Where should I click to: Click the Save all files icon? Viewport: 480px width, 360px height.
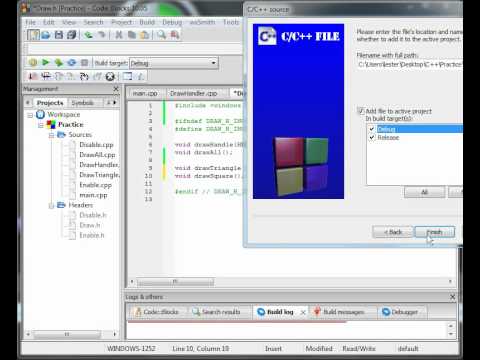71,35
